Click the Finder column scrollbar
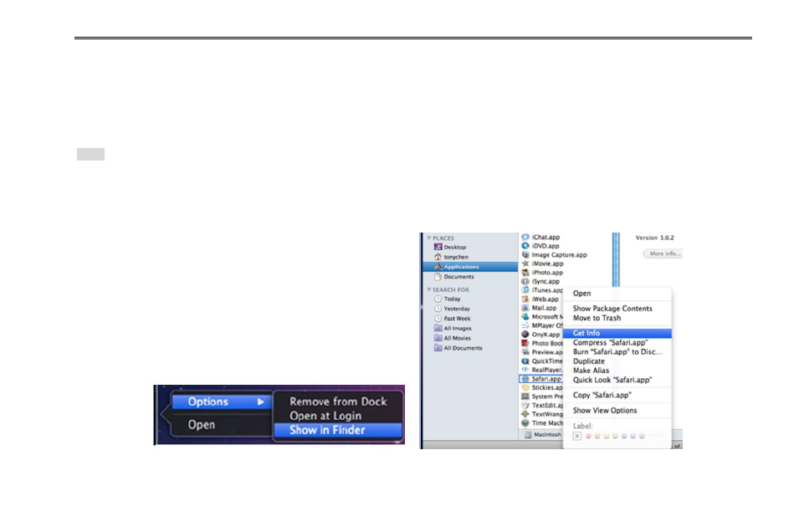The width and height of the screenshot is (799, 532). tap(616, 260)
